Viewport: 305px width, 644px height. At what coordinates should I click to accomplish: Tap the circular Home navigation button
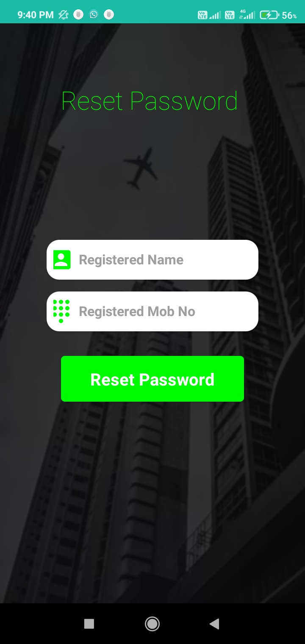pos(152,624)
